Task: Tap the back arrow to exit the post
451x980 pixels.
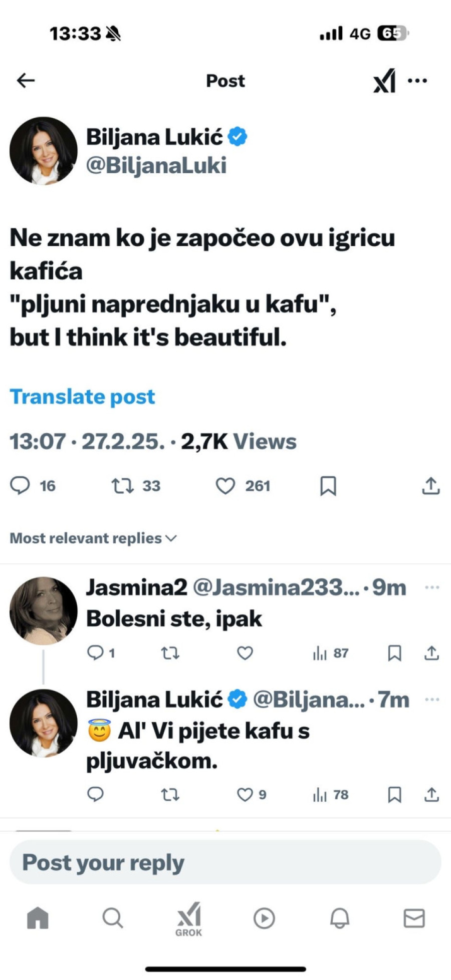Action: [x=25, y=80]
